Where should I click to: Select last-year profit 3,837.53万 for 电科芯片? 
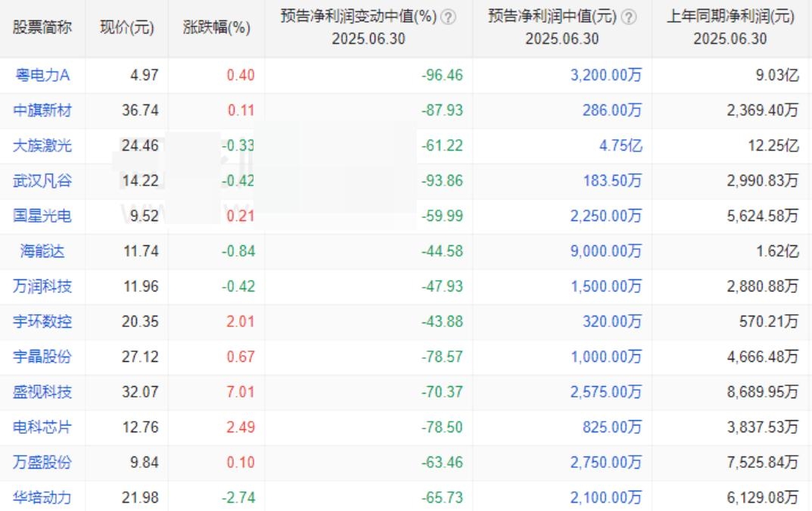coord(763,428)
